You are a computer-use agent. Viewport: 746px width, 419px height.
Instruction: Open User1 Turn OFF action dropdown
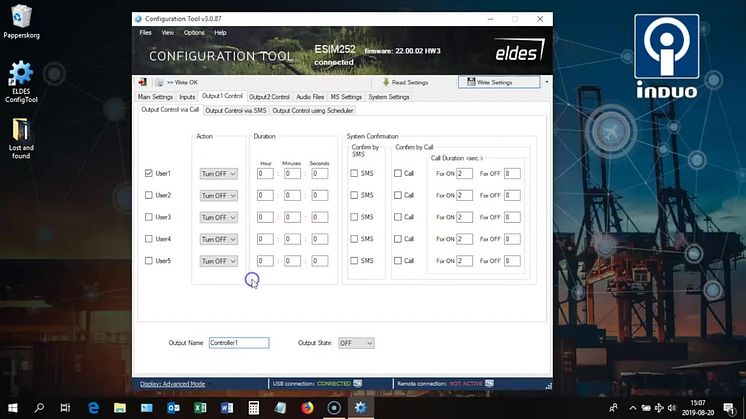pos(218,174)
